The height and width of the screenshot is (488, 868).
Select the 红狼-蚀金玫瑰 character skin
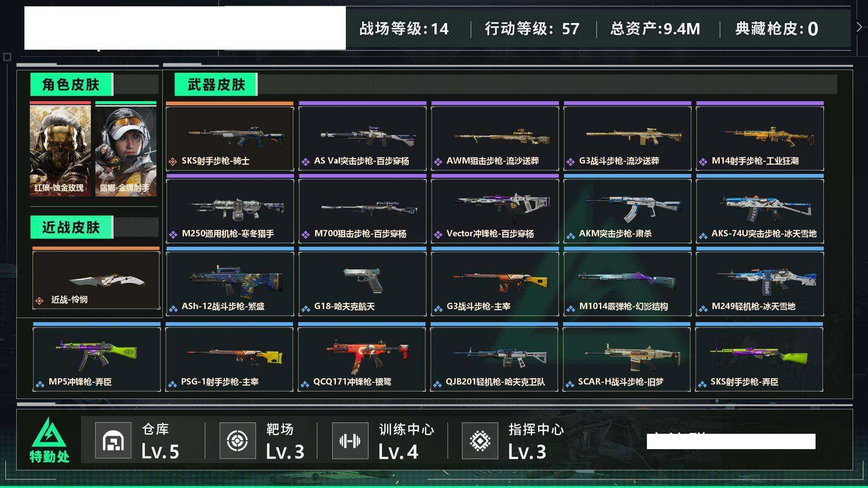point(60,149)
